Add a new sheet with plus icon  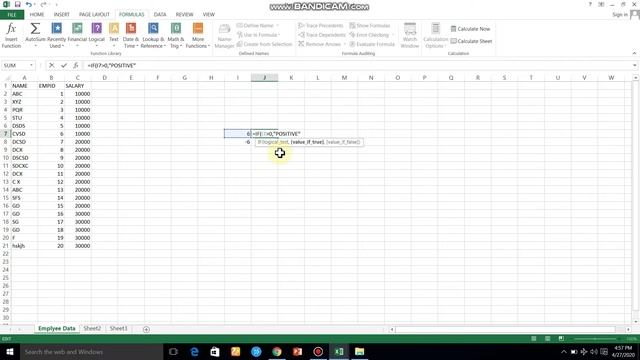pos(146,329)
